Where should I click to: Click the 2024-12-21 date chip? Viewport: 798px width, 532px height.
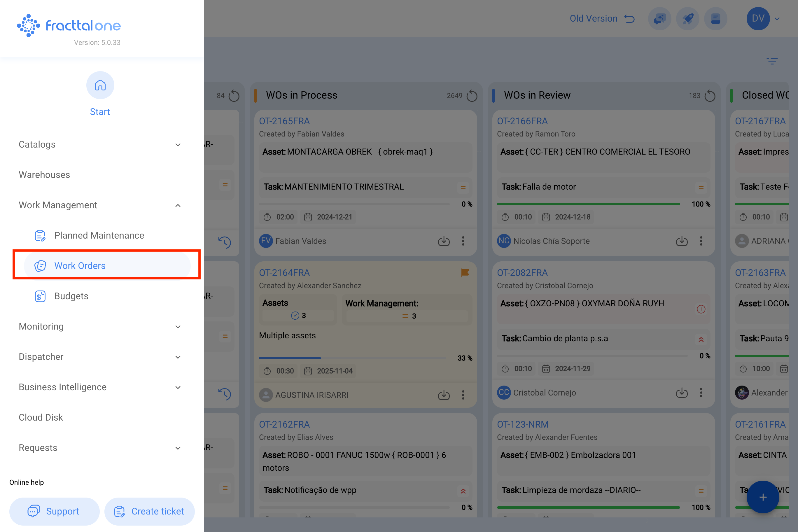tap(328, 217)
